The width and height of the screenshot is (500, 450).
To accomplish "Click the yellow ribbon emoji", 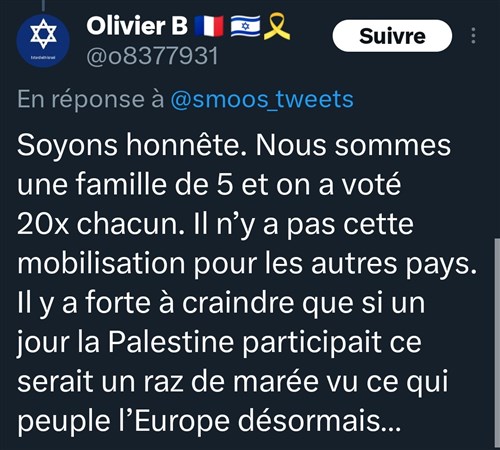I will coord(277,26).
